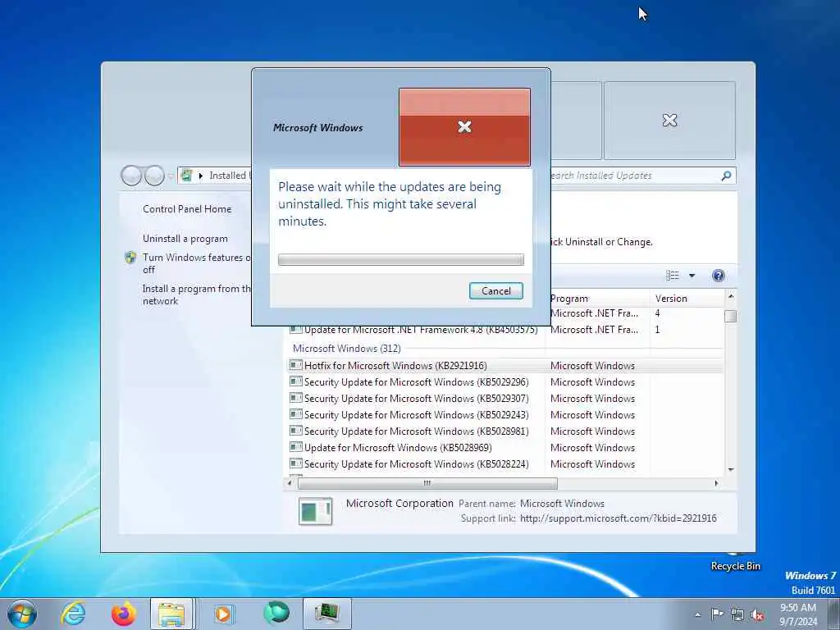This screenshot has height=630, width=840.
Task: Open Windows Explorer from taskbar
Action: (x=171, y=614)
